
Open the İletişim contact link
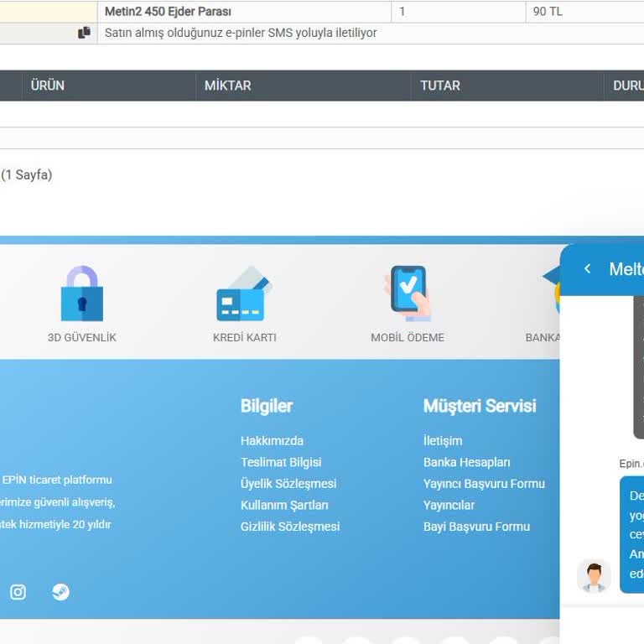443,441
